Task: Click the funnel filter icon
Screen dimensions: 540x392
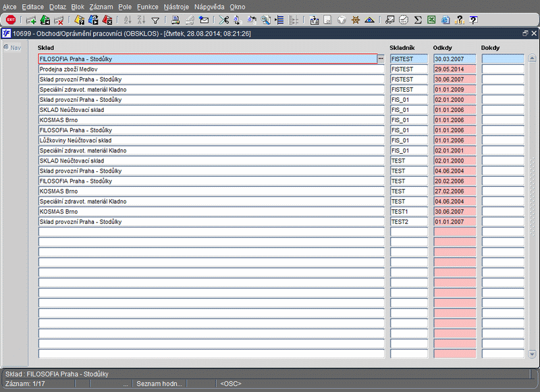Action: tap(155, 21)
